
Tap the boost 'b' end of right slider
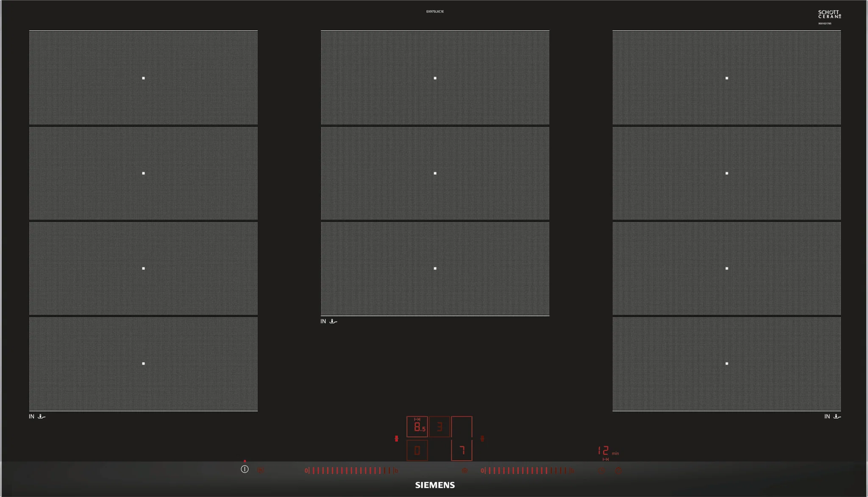[x=572, y=470]
